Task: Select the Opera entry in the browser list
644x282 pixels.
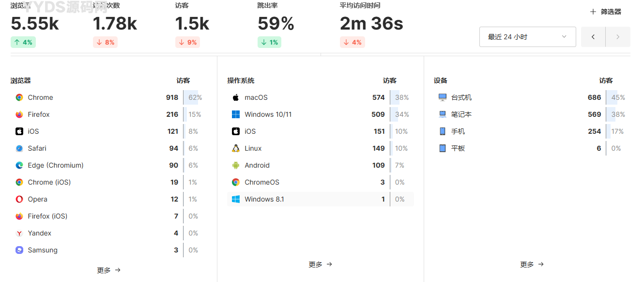Action: point(37,199)
